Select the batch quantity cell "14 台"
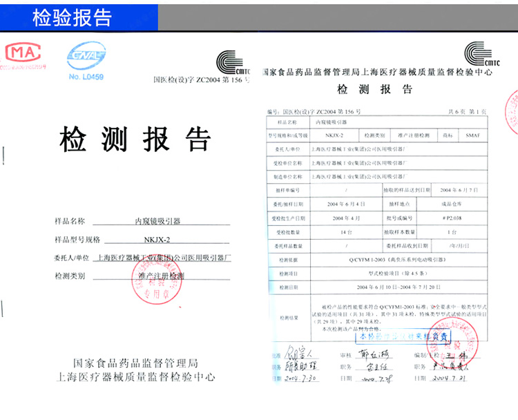The width and height of the screenshot is (518, 420). click(x=346, y=232)
